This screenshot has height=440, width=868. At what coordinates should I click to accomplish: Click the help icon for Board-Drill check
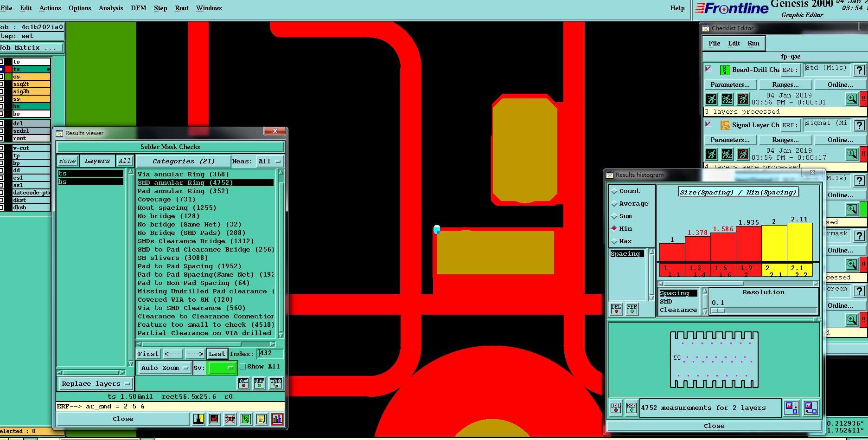(860, 70)
